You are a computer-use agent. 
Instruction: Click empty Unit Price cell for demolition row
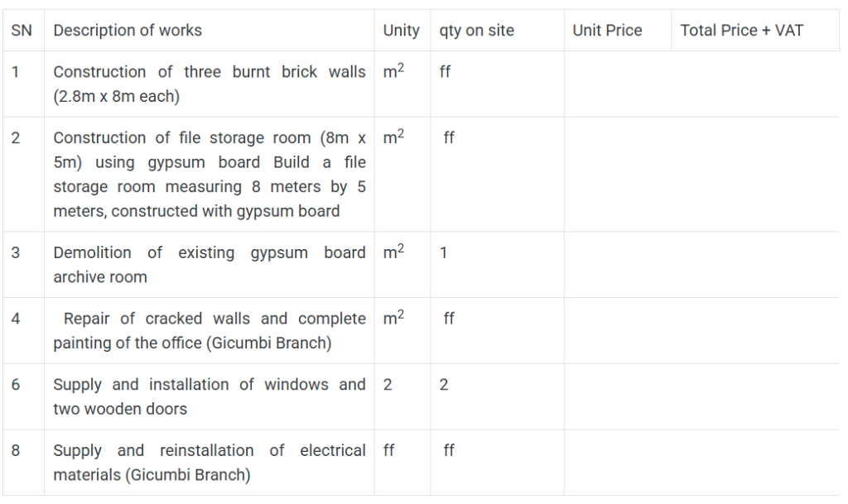pyautogui.click(x=617, y=264)
